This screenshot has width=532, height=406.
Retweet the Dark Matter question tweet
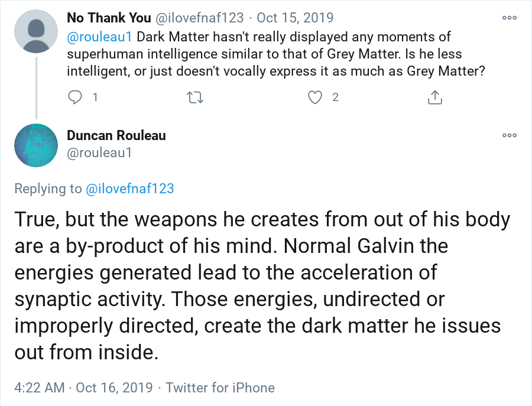(x=195, y=98)
